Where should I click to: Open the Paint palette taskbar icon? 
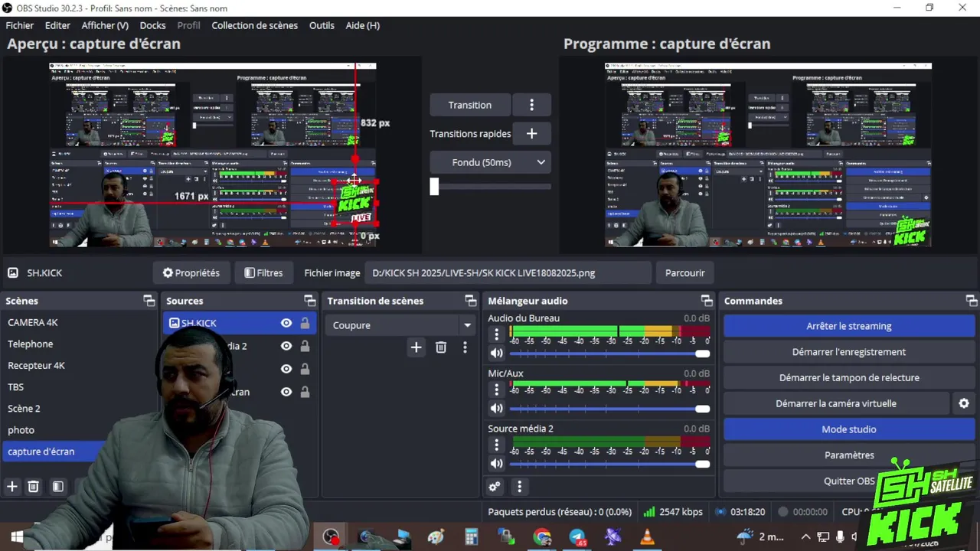[x=436, y=537]
